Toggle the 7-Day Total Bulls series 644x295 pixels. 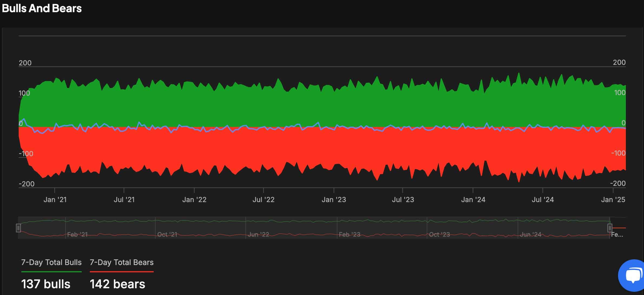click(51, 262)
